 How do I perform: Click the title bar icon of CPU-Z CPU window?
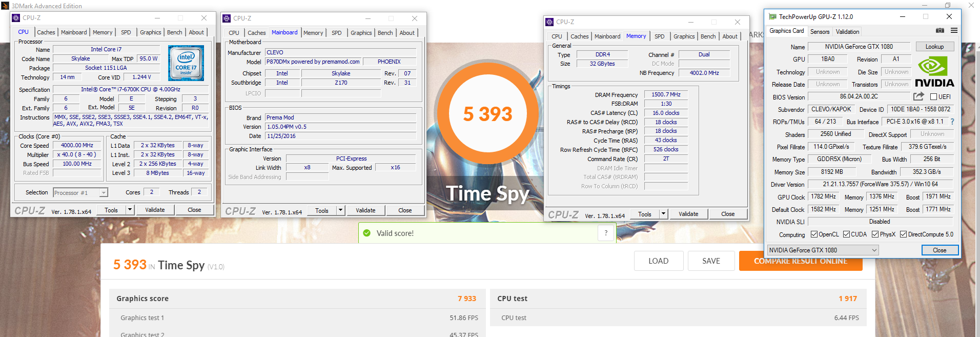pyautogui.click(x=16, y=17)
